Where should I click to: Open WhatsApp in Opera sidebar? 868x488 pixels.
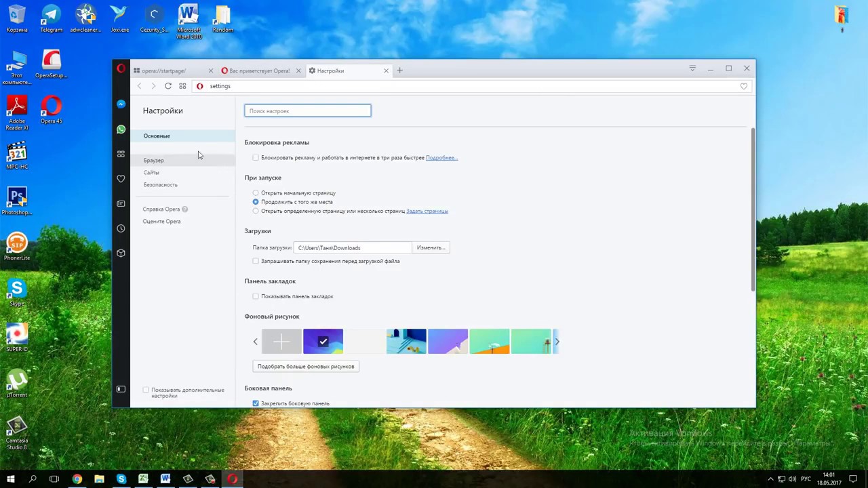[x=121, y=129]
